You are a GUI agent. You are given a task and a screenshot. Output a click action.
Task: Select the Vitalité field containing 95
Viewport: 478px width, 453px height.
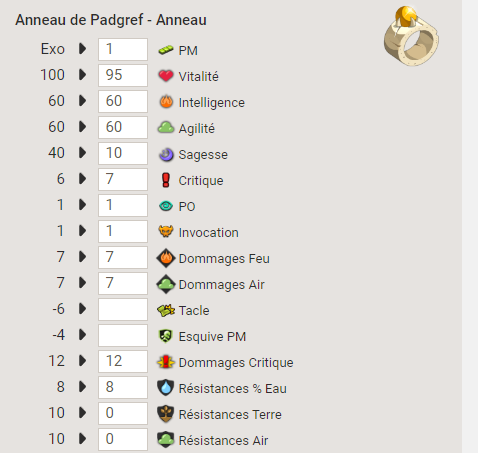(x=123, y=75)
